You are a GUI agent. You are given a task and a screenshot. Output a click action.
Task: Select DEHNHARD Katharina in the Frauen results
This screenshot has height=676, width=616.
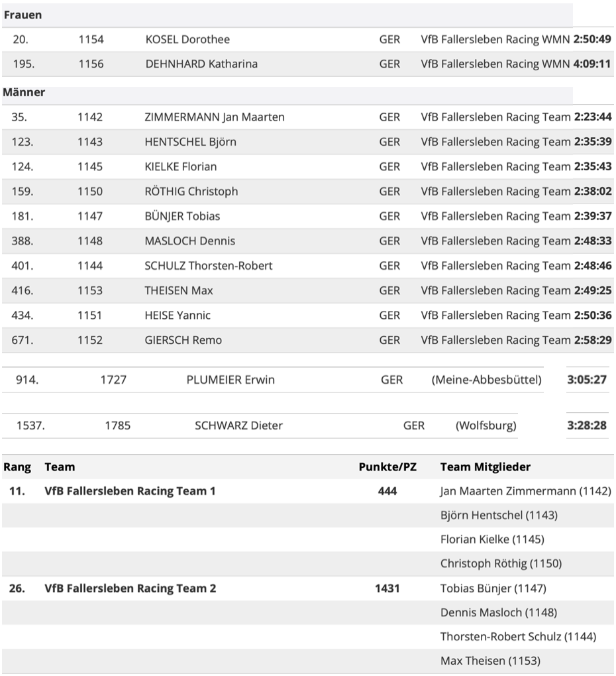point(201,64)
